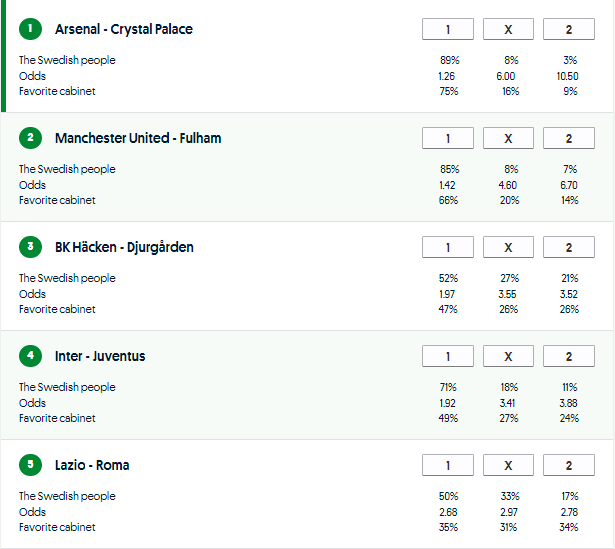This screenshot has width=615, height=549.
Task: Select away win 2 for BK Häcken - Djurgården
Action: [x=568, y=247]
